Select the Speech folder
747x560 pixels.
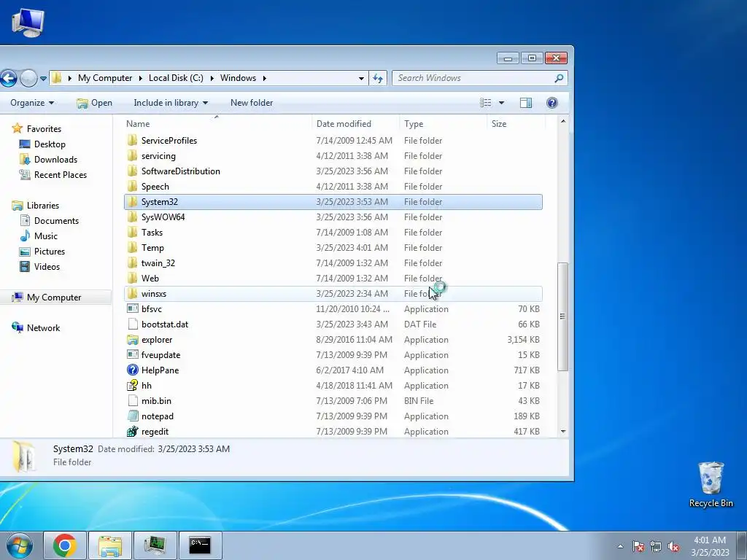coord(155,186)
